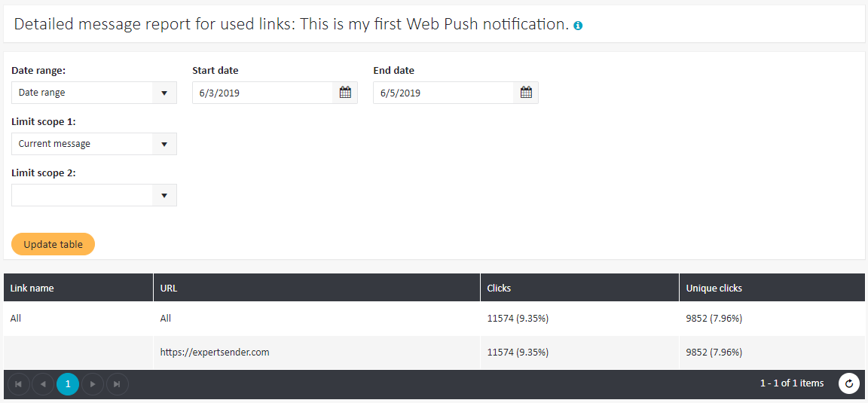Click the https://expertsender.com URL cell
The height and width of the screenshot is (403, 868).
click(215, 352)
